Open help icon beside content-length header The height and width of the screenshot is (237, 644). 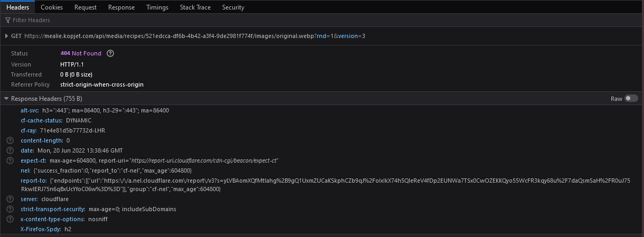click(x=10, y=140)
